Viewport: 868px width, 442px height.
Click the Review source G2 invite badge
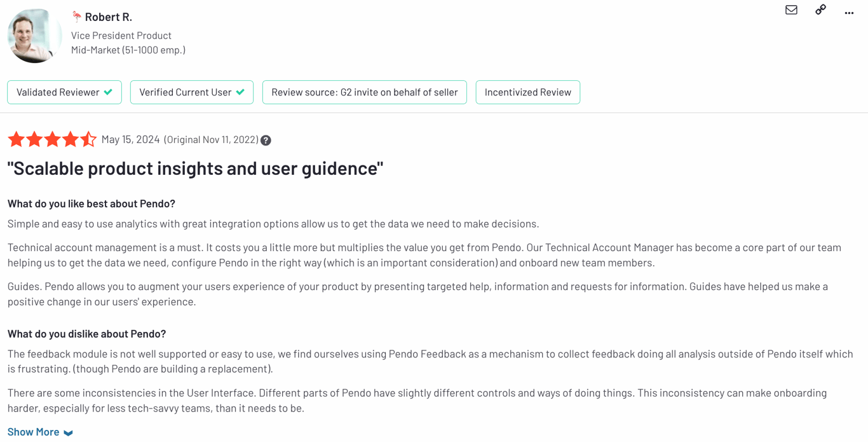pyautogui.click(x=364, y=92)
